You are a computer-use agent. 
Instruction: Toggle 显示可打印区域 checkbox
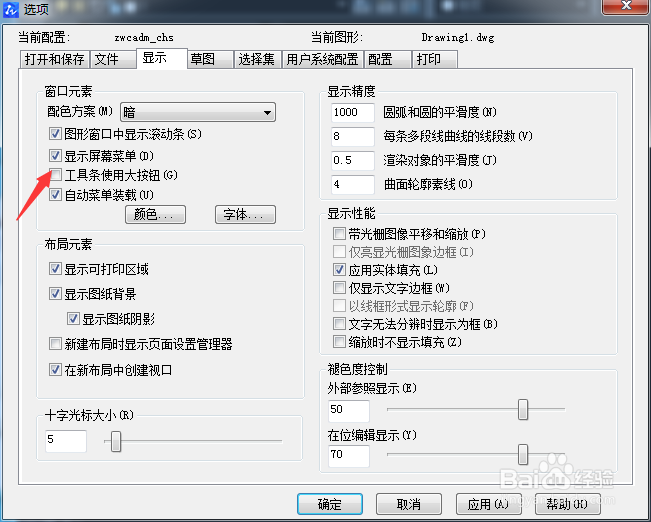coord(55,269)
